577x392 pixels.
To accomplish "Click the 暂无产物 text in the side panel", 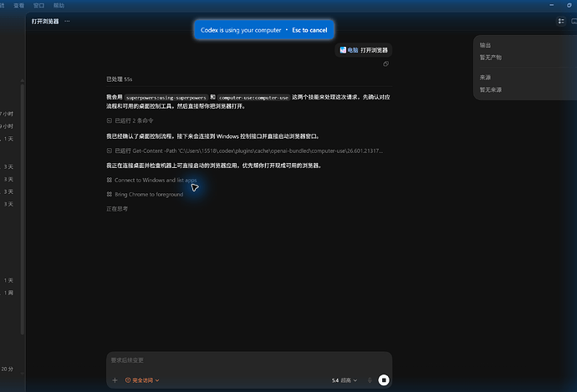I will pos(491,58).
